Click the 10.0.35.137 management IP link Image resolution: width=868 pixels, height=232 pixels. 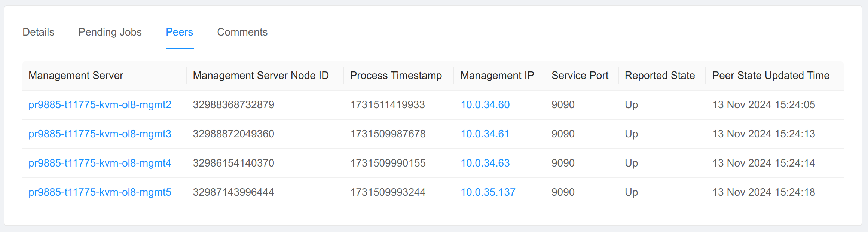(488, 192)
